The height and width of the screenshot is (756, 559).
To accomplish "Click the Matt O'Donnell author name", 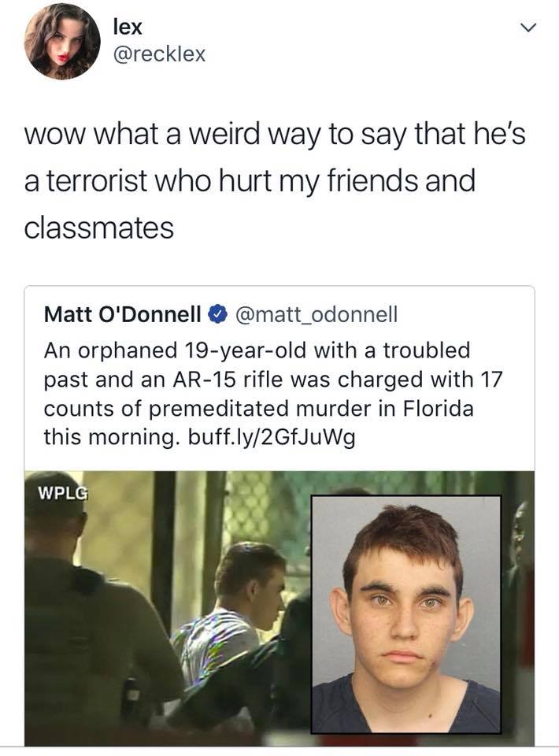I will [x=122, y=314].
